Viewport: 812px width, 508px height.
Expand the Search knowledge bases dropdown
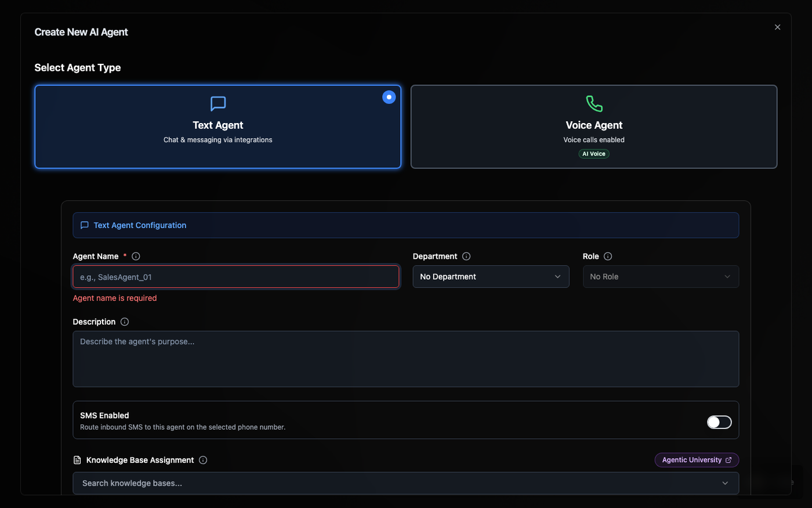(x=406, y=483)
